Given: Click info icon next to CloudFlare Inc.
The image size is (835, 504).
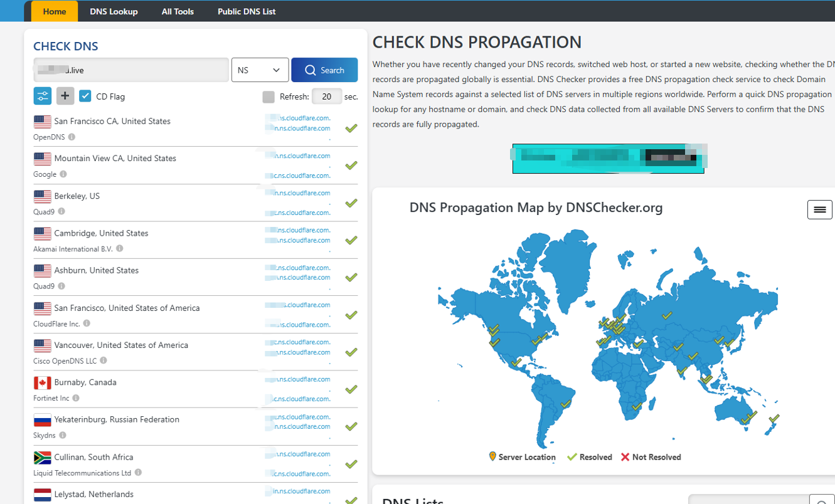Looking at the screenshot, I should [87, 323].
